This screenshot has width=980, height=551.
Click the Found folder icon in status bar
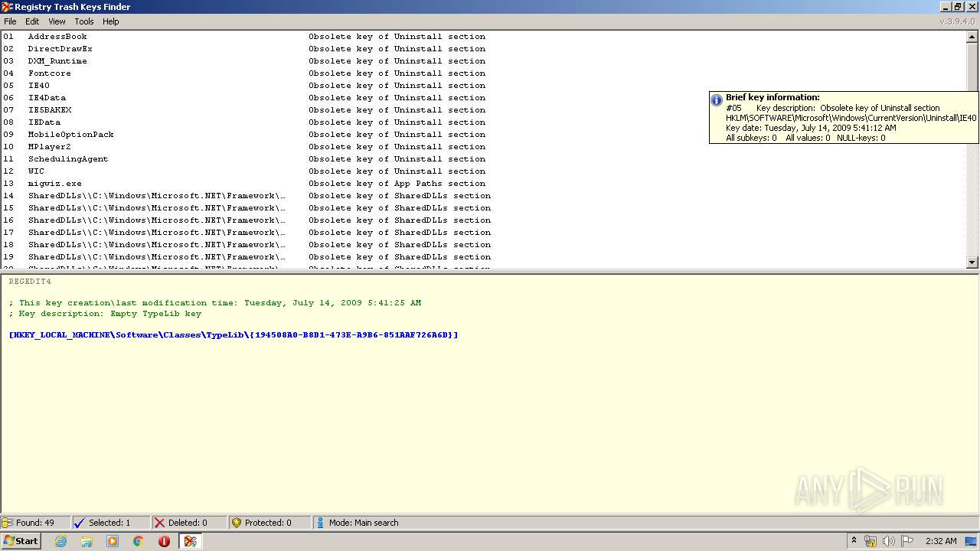coord(8,523)
